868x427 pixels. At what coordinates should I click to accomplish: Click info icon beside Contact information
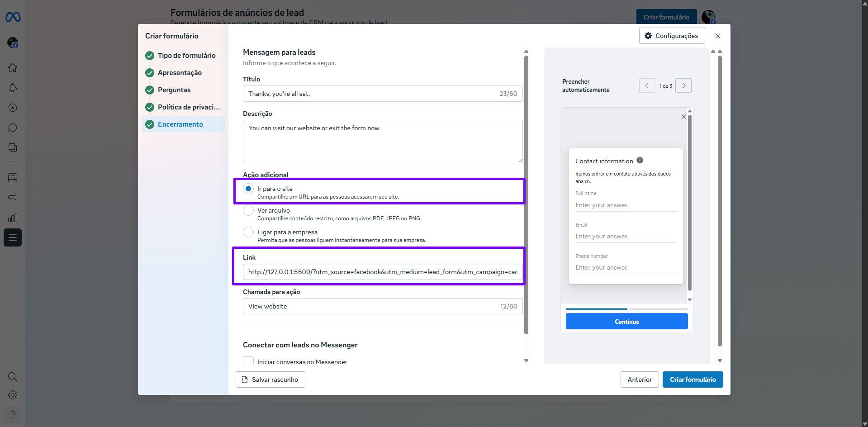pyautogui.click(x=640, y=160)
